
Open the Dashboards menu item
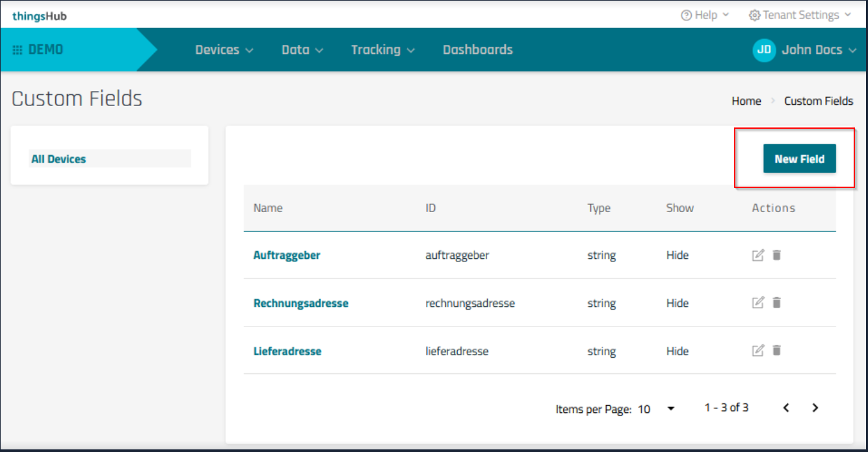(x=477, y=50)
